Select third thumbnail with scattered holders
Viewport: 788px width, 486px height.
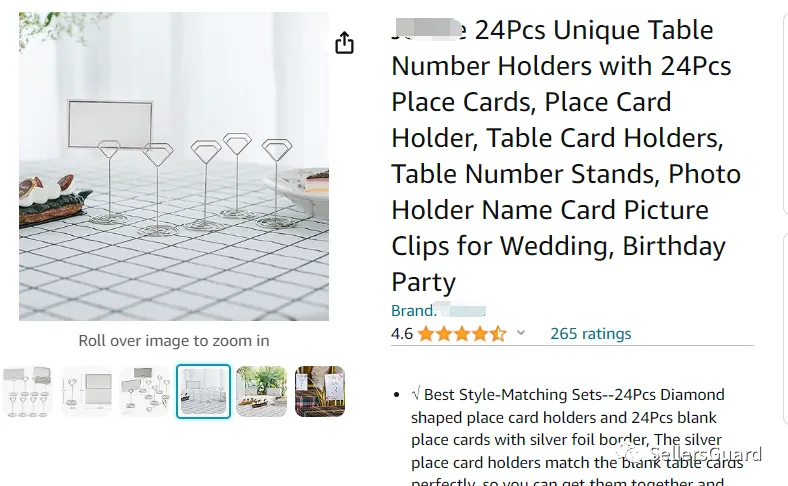point(144,392)
